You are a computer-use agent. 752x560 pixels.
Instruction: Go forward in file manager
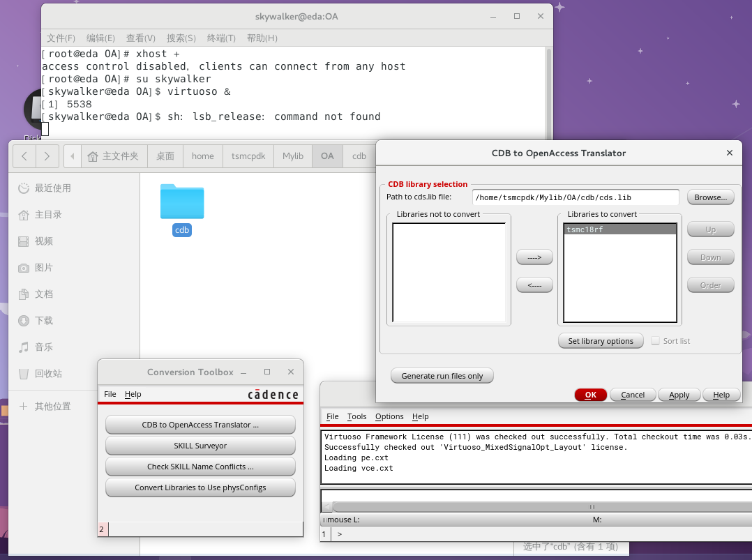pos(47,156)
